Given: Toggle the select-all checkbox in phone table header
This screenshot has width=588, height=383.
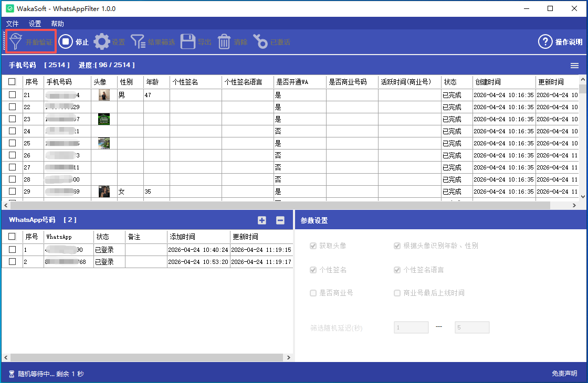Looking at the screenshot, I should 12,82.
